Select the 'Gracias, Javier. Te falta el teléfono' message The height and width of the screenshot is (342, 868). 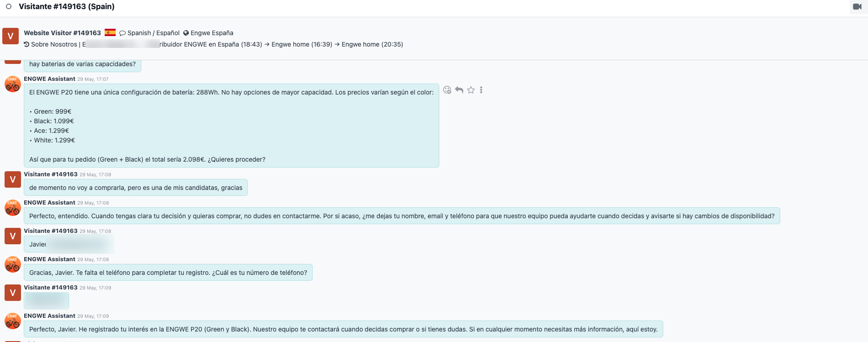pyautogui.click(x=168, y=273)
